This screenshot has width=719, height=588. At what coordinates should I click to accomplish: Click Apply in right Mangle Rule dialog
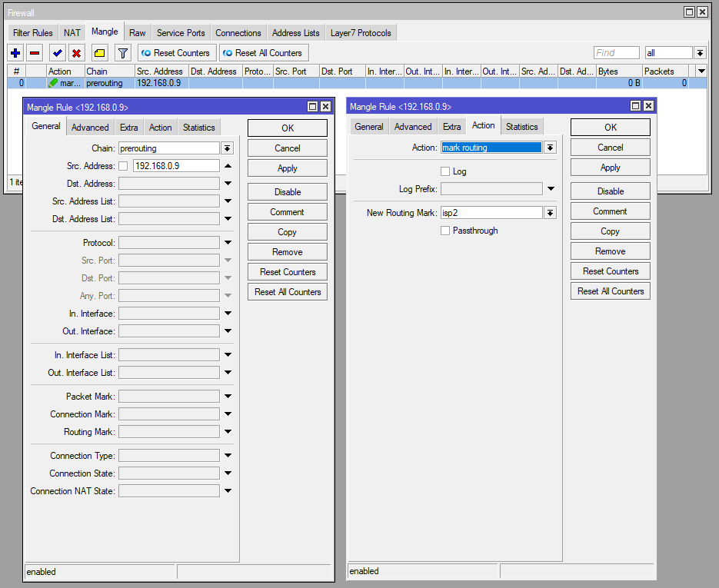(611, 168)
